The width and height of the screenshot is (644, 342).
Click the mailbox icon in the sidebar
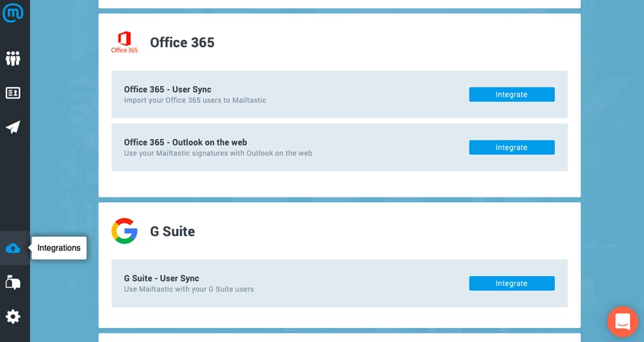pyautogui.click(x=13, y=282)
